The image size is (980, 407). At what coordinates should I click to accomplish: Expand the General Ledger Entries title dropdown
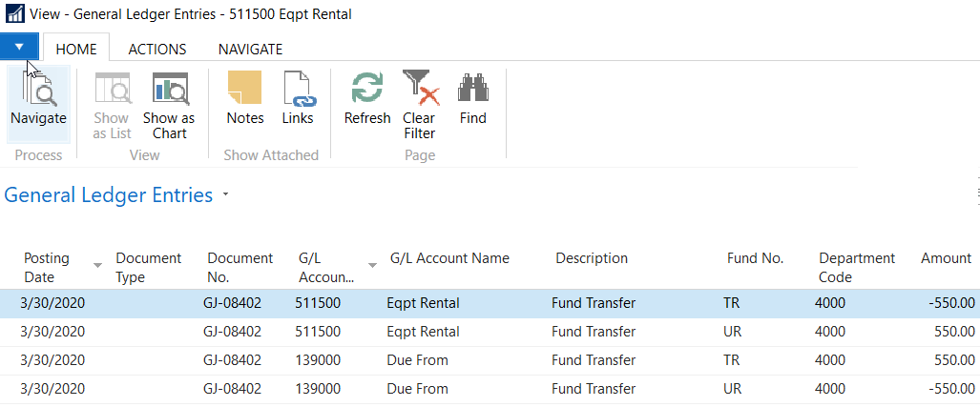click(x=225, y=195)
